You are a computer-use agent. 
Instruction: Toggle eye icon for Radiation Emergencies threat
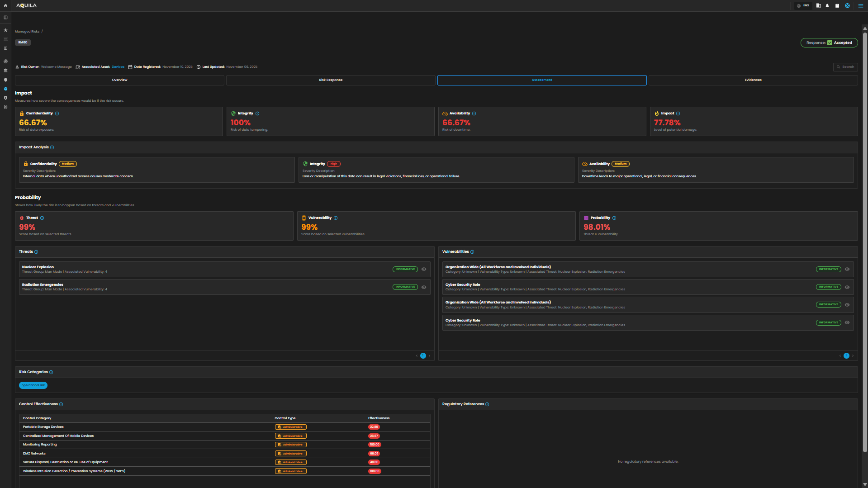tap(424, 287)
